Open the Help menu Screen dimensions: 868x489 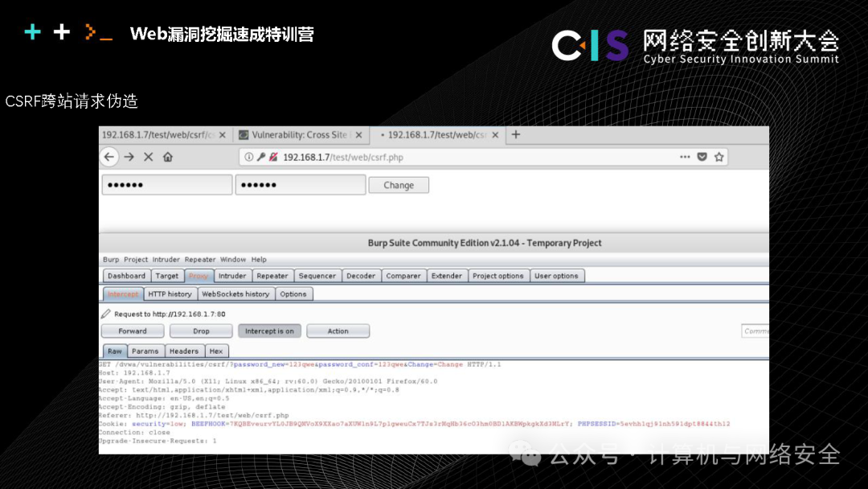tap(259, 259)
